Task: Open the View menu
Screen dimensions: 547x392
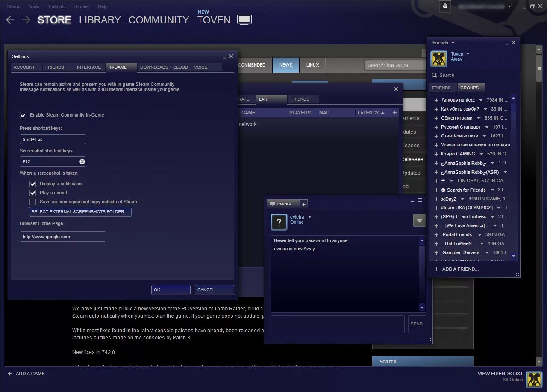Action: (35, 6)
